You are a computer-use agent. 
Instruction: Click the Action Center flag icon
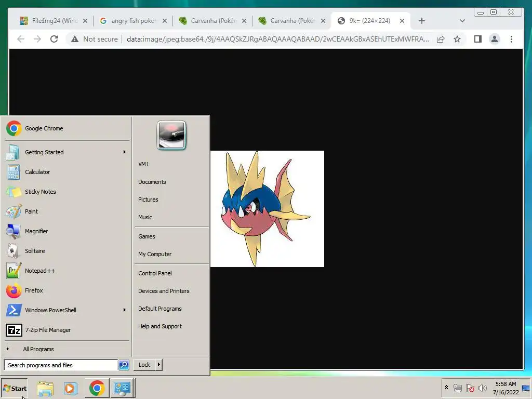point(470,388)
